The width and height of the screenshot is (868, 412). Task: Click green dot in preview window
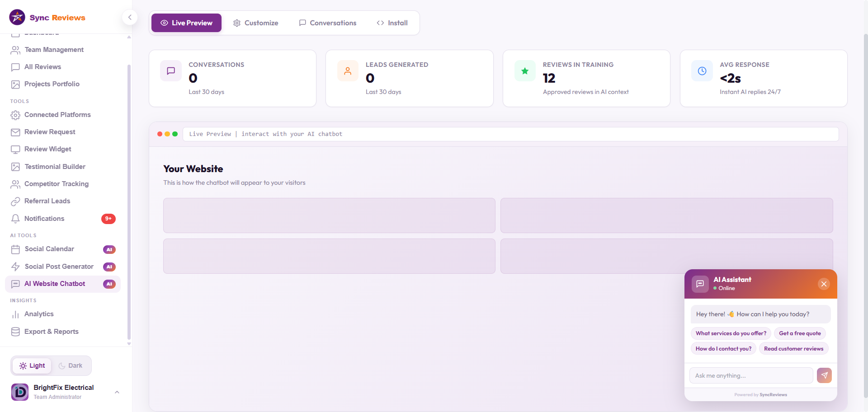point(175,134)
